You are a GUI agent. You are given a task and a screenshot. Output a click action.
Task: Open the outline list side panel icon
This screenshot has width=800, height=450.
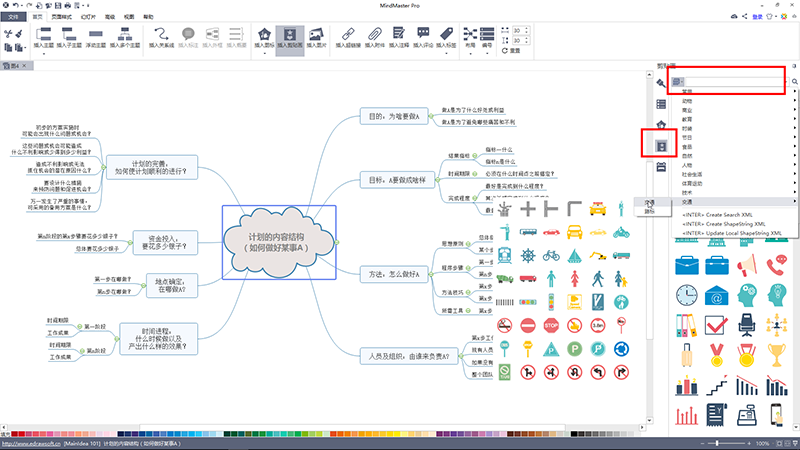661,105
